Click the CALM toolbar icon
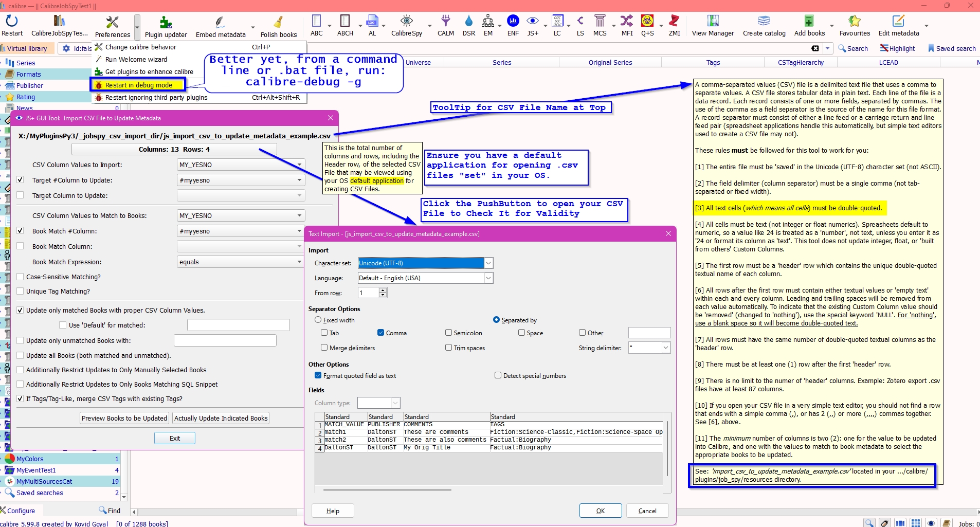Image resolution: width=980 pixels, height=527 pixels. 445,21
